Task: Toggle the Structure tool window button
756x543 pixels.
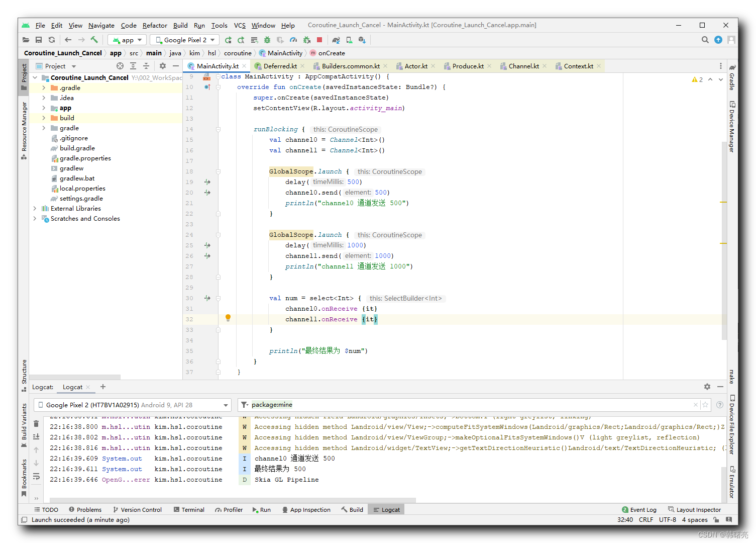Action: (24, 375)
